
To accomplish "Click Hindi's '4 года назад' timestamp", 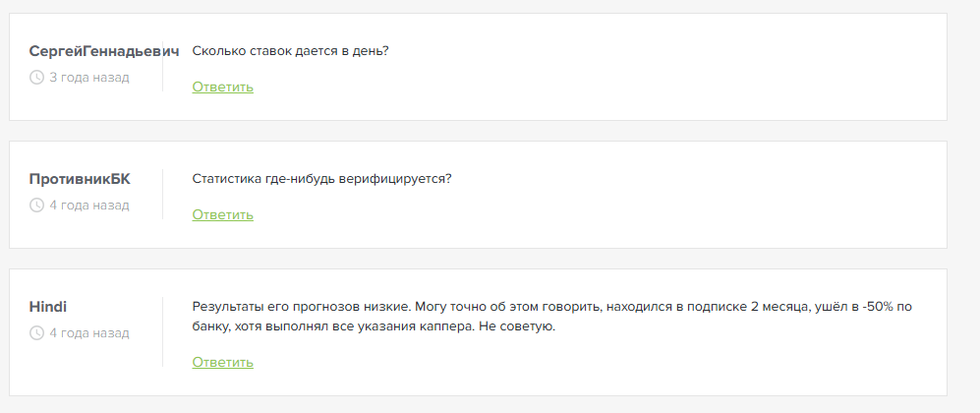I will pyautogui.click(x=89, y=333).
